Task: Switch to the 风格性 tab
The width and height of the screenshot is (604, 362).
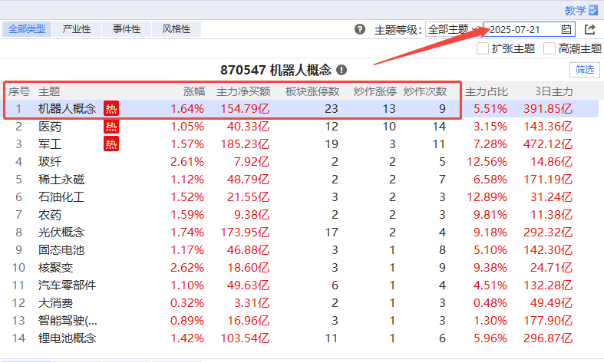Action: (176, 29)
